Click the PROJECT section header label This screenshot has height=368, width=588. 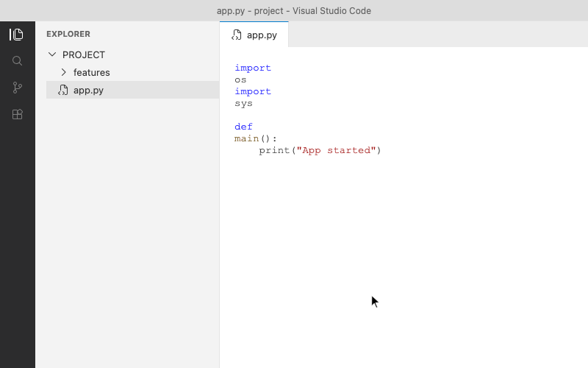click(84, 54)
